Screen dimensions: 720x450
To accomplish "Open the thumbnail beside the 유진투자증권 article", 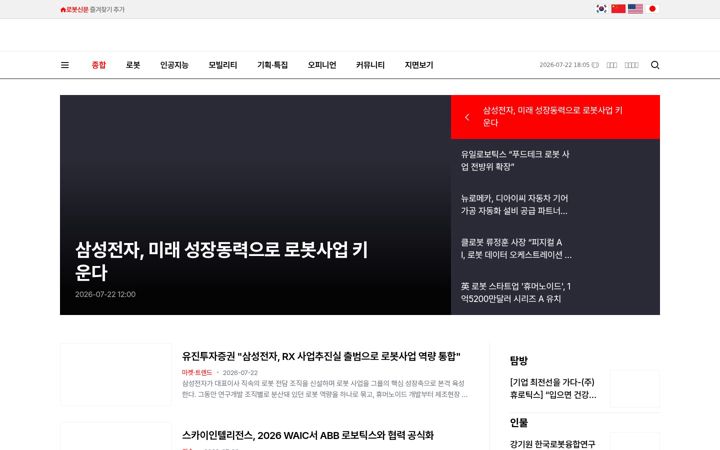I will 116,375.
